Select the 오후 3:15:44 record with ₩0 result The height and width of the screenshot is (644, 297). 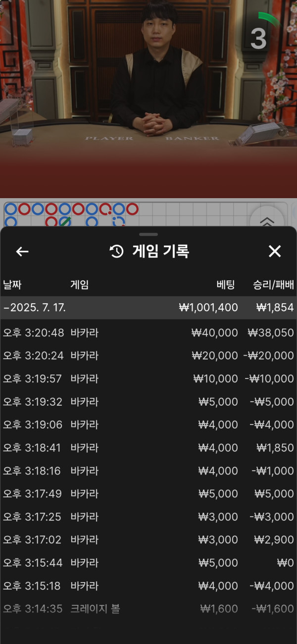148,563
